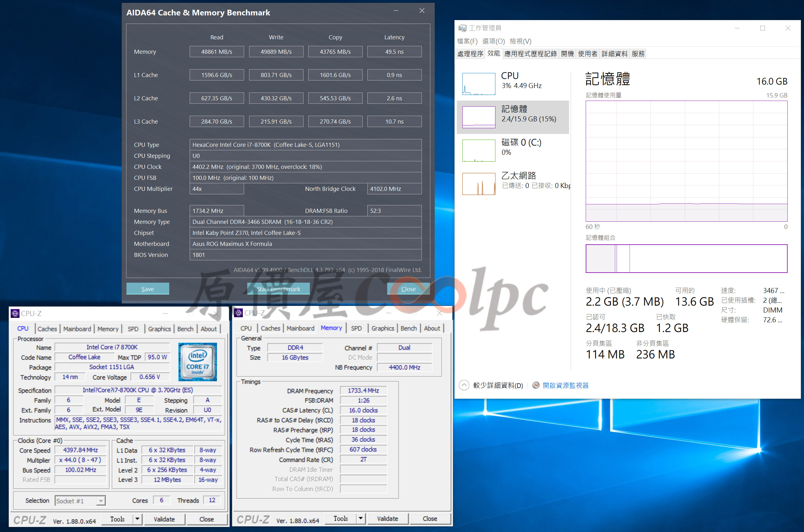The image size is (804, 532).
Task: Open the Graphics tab in the Memory CPU-Z window
Action: [383, 328]
